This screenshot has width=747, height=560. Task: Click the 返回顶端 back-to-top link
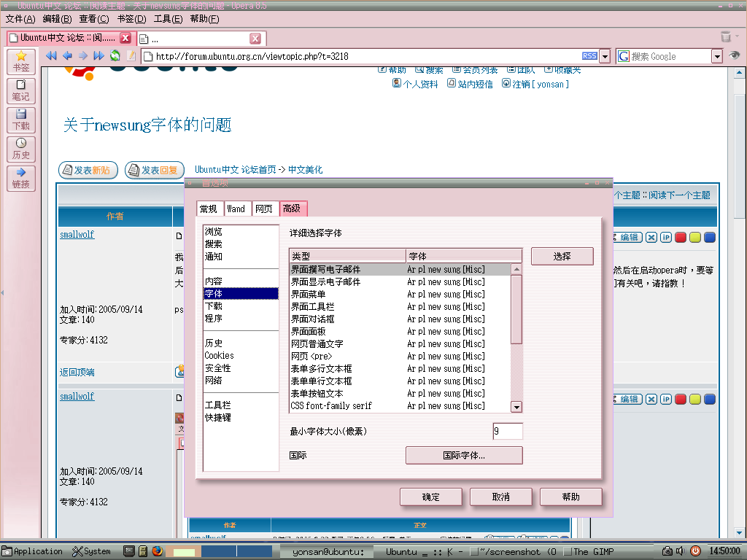(77, 372)
